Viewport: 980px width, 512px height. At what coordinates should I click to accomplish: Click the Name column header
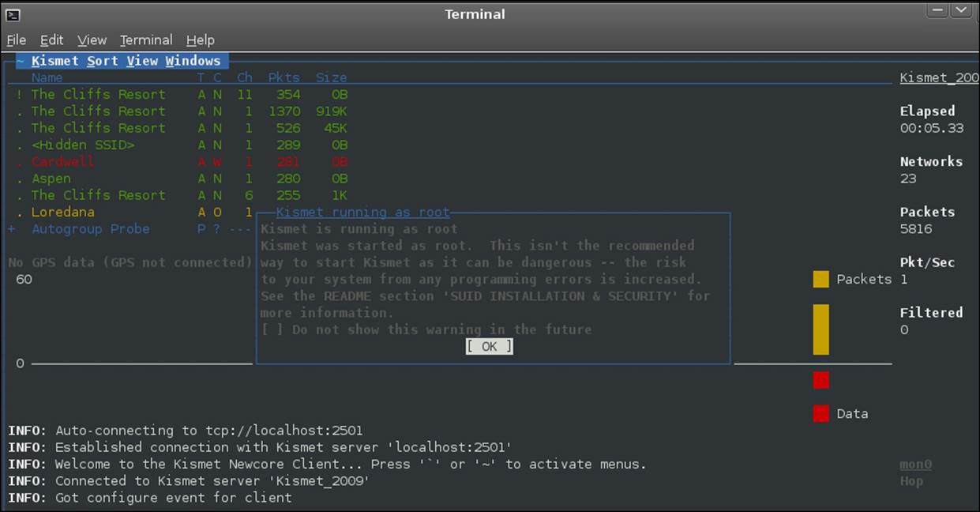point(47,77)
